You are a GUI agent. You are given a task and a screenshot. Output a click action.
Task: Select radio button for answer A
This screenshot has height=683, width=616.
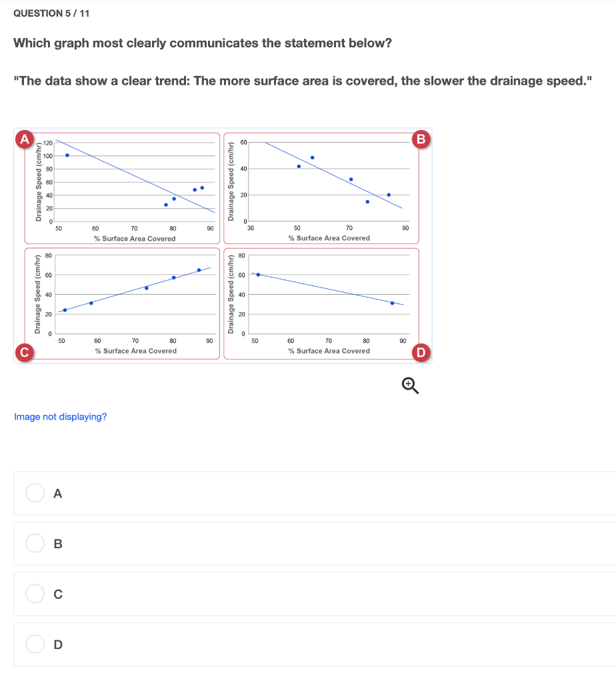coord(35,493)
